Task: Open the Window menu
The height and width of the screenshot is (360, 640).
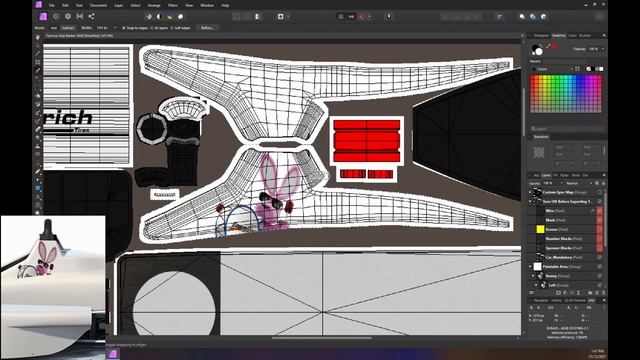Action: pyautogui.click(x=207, y=5)
